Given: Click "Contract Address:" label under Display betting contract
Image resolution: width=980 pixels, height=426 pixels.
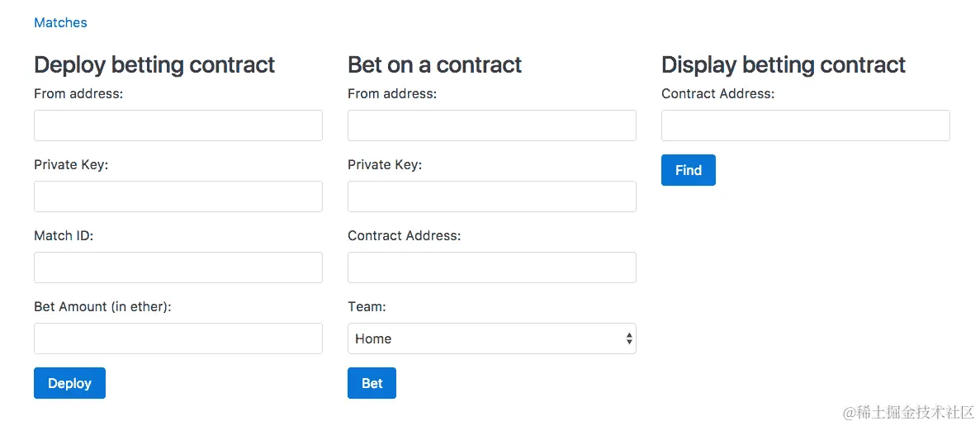Looking at the screenshot, I should coord(717,93).
